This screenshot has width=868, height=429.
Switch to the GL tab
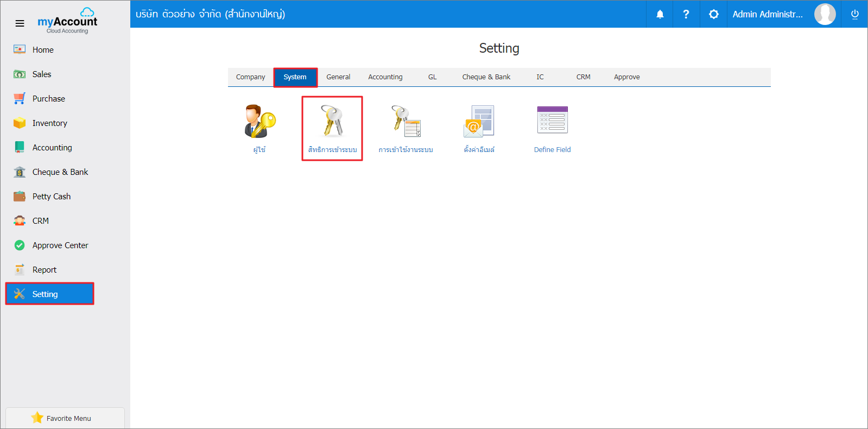coord(433,77)
